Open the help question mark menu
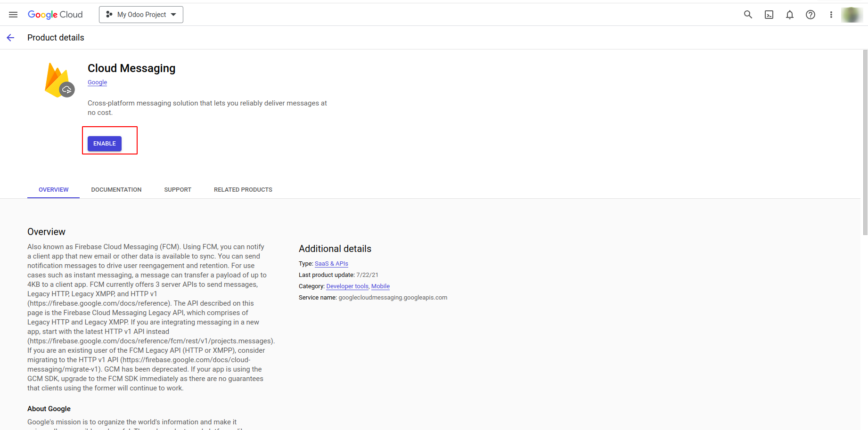868x430 pixels. [811, 15]
